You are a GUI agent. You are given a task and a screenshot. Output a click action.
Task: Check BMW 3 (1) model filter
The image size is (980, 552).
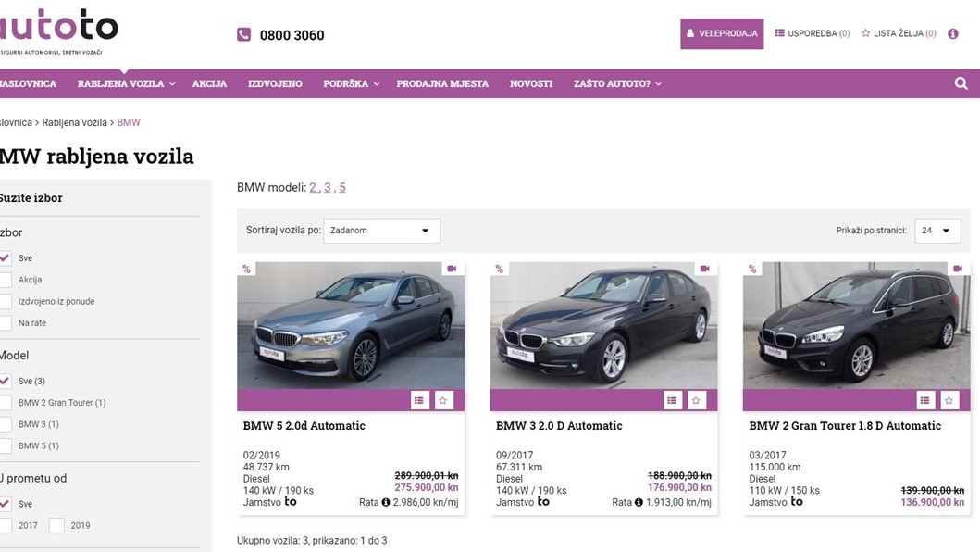coord(5,424)
